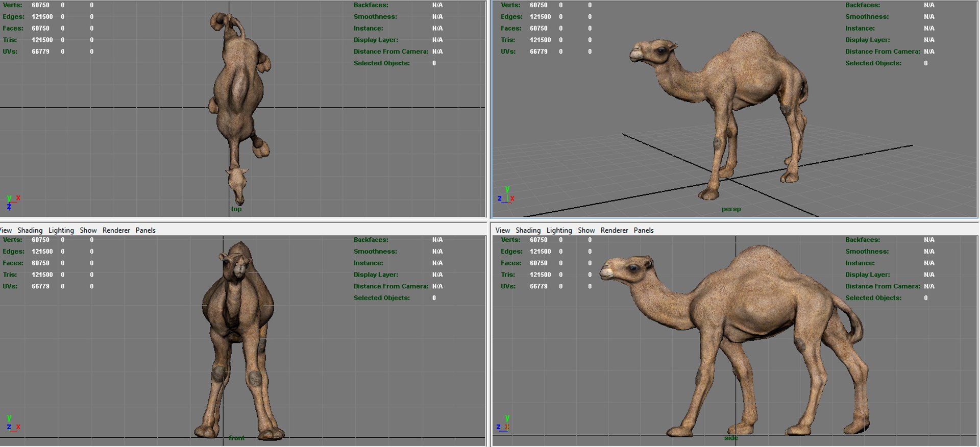Open Renderer menu in front view panel

point(116,231)
